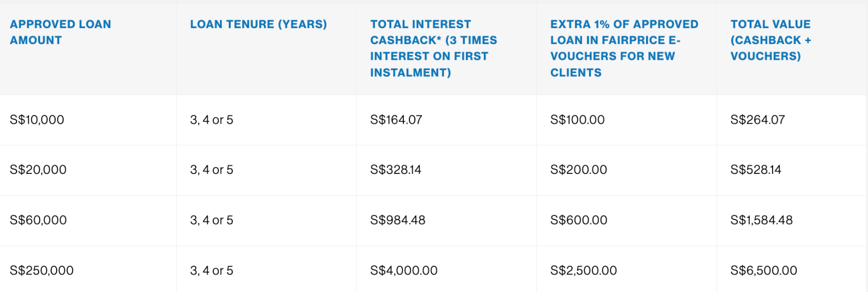
Task: Click the S$600.00 e-voucher value
Action: (579, 220)
